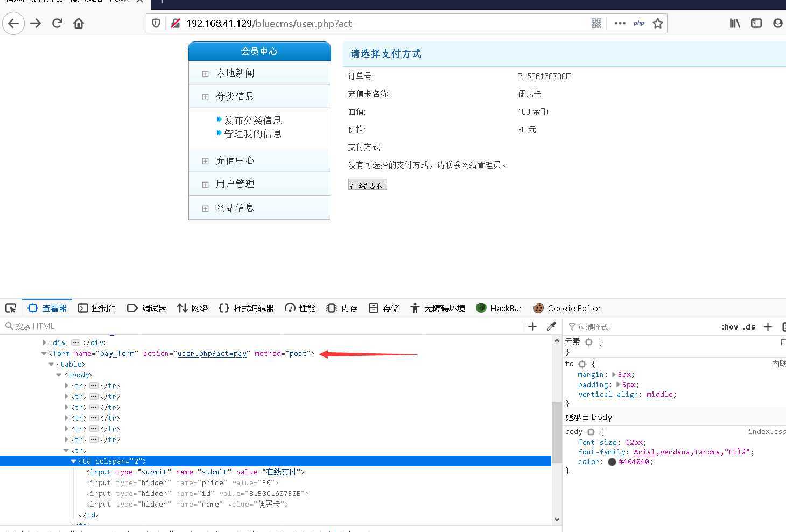The image size is (786, 532).
Task: Add a new CSS rule with plus
Action: click(768, 327)
